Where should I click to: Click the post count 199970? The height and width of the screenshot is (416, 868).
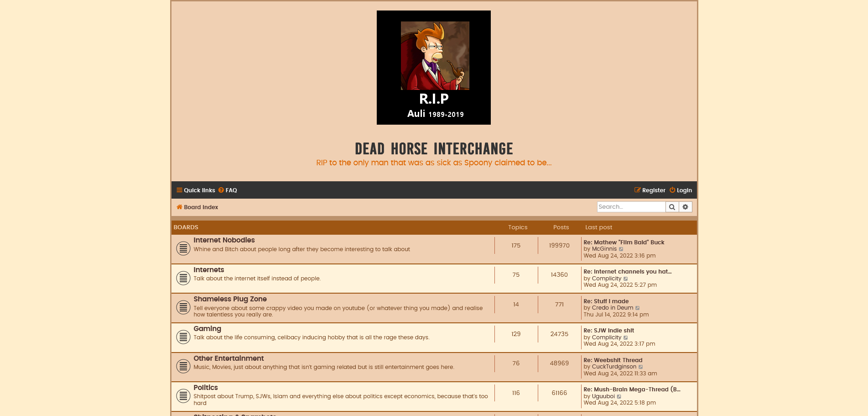pyautogui.click(x=559, y=246)
